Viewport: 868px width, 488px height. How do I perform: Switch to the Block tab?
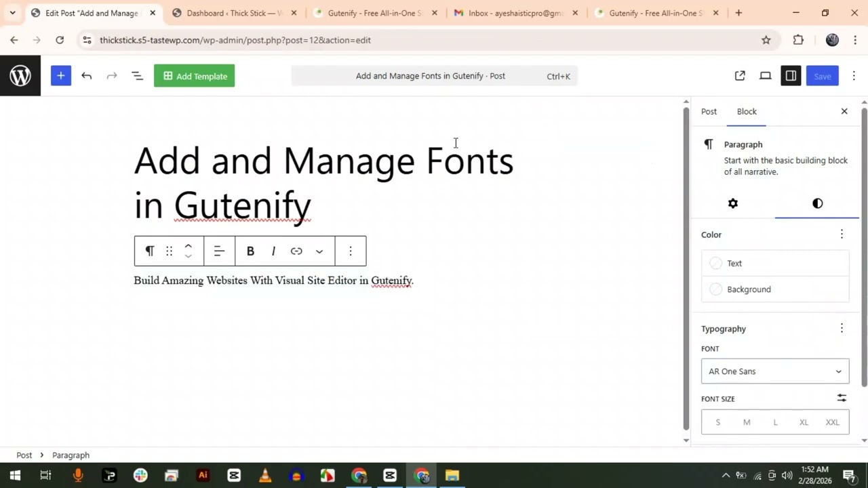tap(747, 111)
